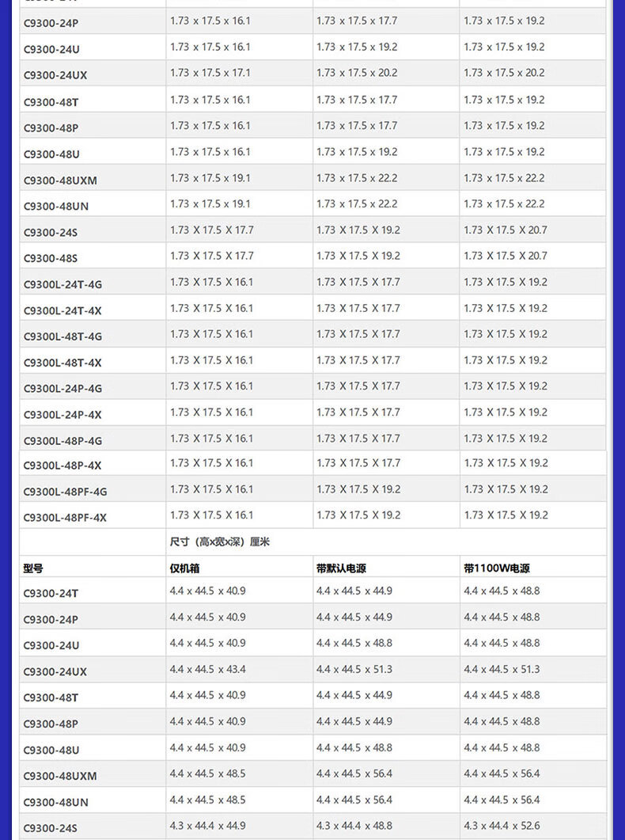Select the 4.3 x 44.4 x 52.6 cell

[x=502, y=826]
